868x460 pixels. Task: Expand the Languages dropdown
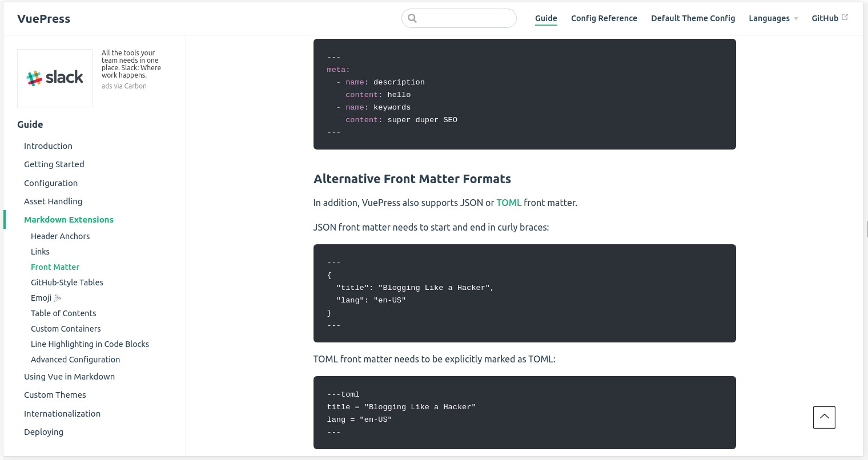tap(773, 18)
